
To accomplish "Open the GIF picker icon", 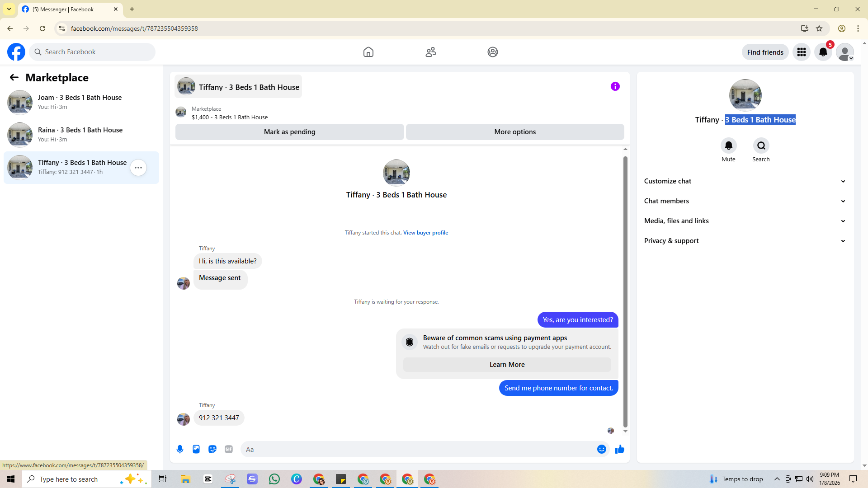I will (229, 449).
